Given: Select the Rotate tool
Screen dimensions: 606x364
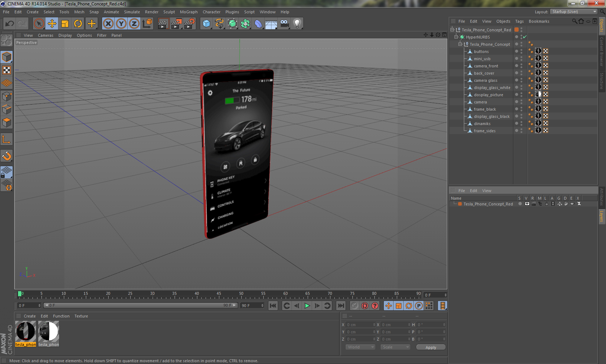Looking at the screenshot, I should click(78, 24).
